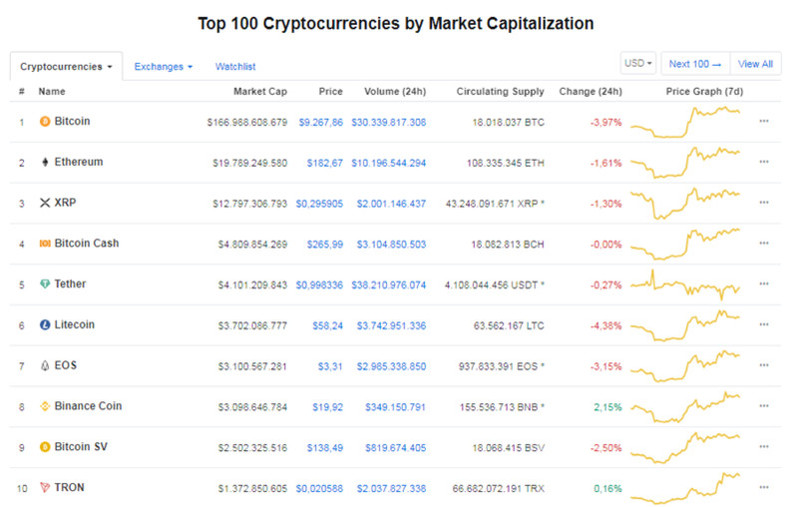Go to Next 100 cryptocurrencies
This screenshot has width=796, height=507.
(x=695, y=64)
